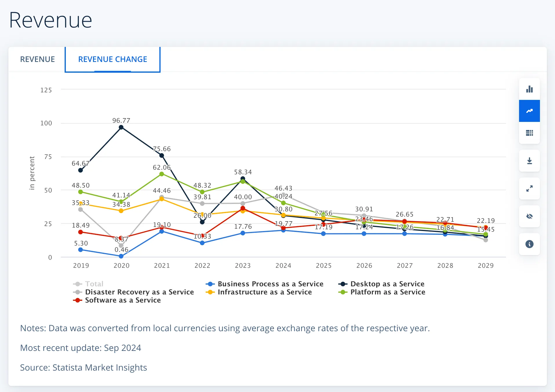This screenshot has height=392, width=555.
Task: Toggle the hide data labels eye icon
Action: click(x=529, y=216)
